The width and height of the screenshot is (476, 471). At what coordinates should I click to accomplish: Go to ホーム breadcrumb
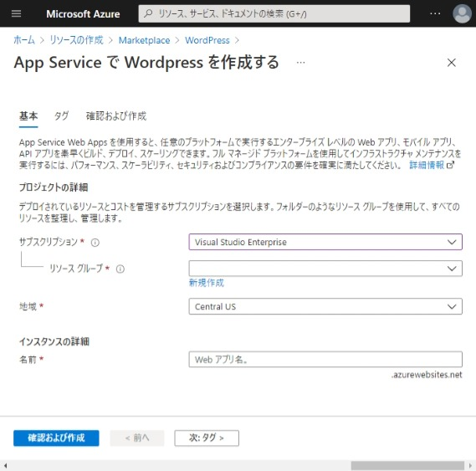coord(24,40)
